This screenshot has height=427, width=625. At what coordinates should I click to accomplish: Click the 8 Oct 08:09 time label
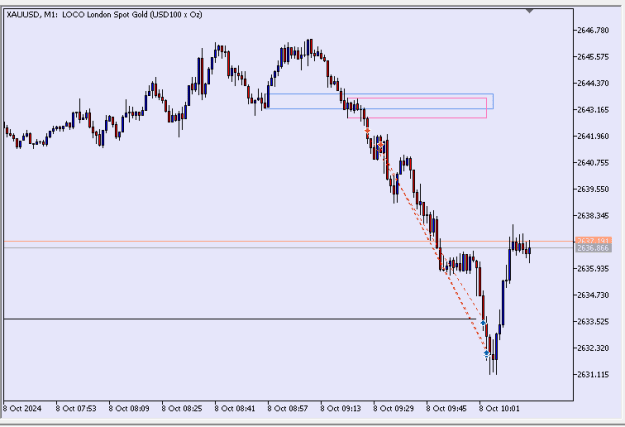[129, 409]
